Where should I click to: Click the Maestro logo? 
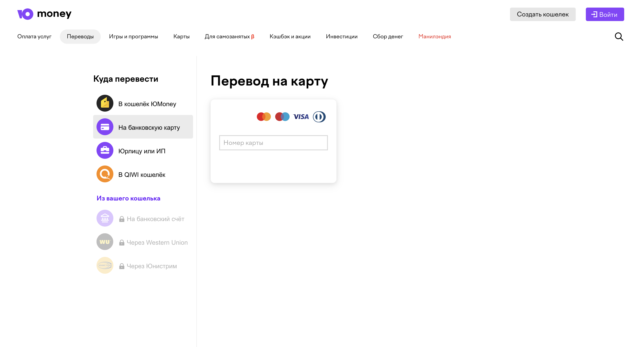click(x=282, y=117)
